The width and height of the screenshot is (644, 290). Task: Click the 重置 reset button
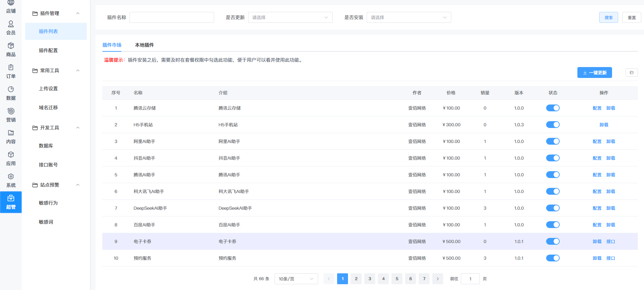(632, 17)
